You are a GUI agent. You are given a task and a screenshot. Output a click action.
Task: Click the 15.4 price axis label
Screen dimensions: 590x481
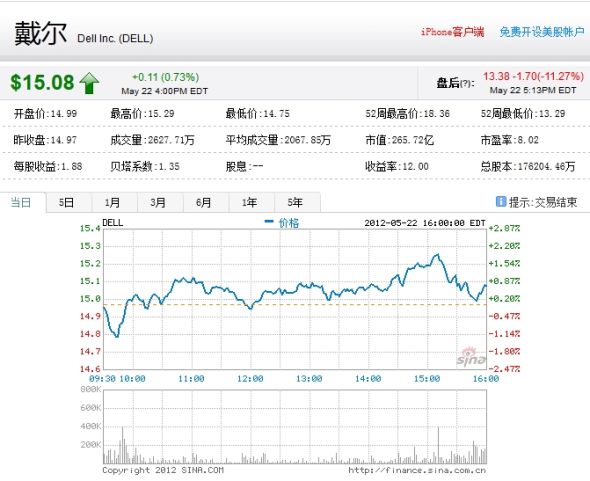click(90, 228)
